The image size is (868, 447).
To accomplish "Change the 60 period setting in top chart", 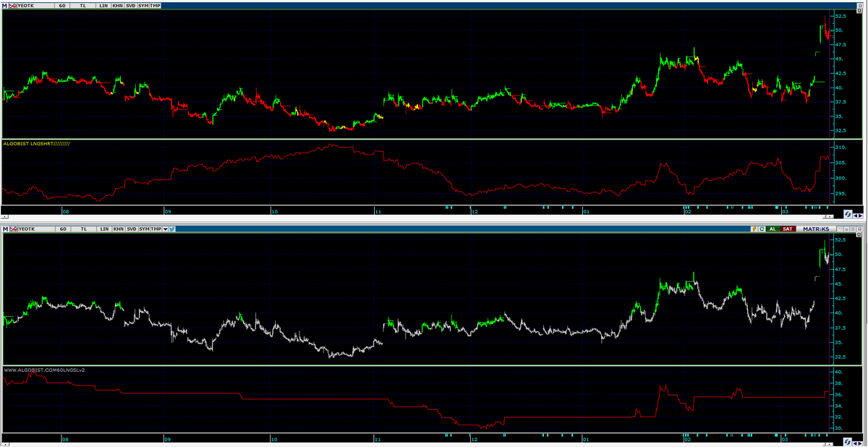I will pos(62,6).
